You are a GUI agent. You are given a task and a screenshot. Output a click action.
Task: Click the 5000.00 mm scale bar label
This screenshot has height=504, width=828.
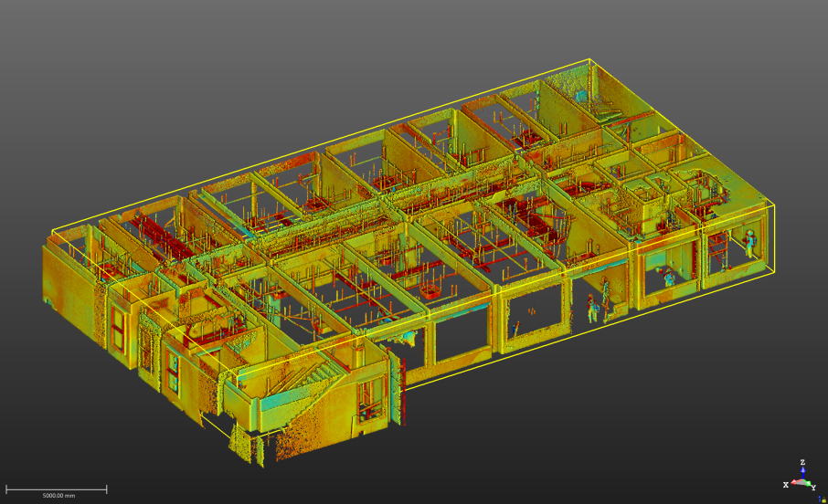pyautogui.click(x=58, y=496)
